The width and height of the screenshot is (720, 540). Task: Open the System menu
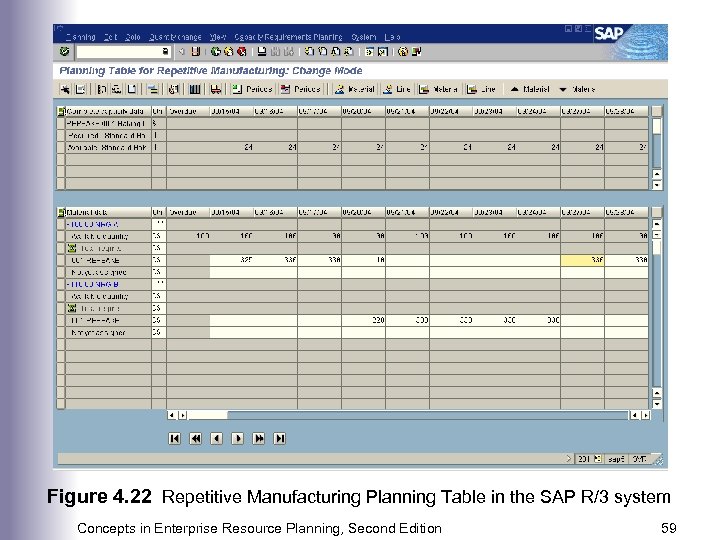click(364, 37)
